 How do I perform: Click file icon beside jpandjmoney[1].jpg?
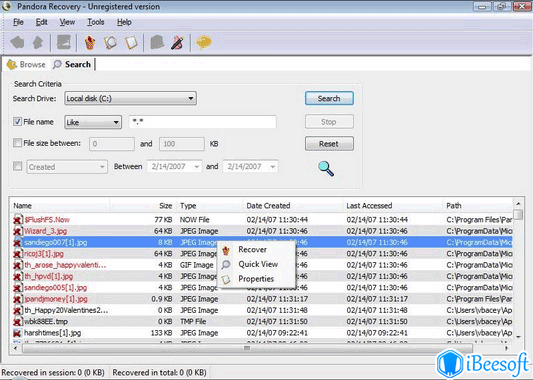[18, 299]
